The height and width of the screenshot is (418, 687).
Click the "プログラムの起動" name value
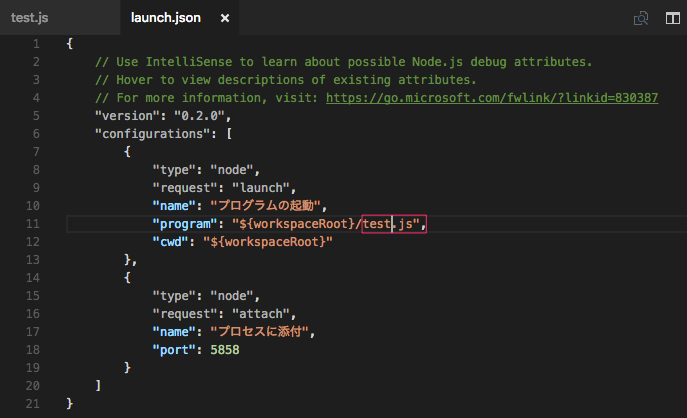pos(266,205)
